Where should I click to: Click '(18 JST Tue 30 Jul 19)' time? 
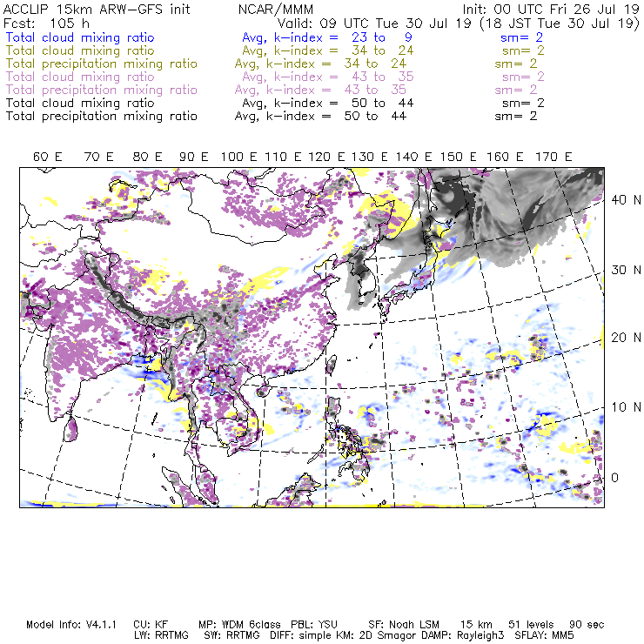pos(560,23)
